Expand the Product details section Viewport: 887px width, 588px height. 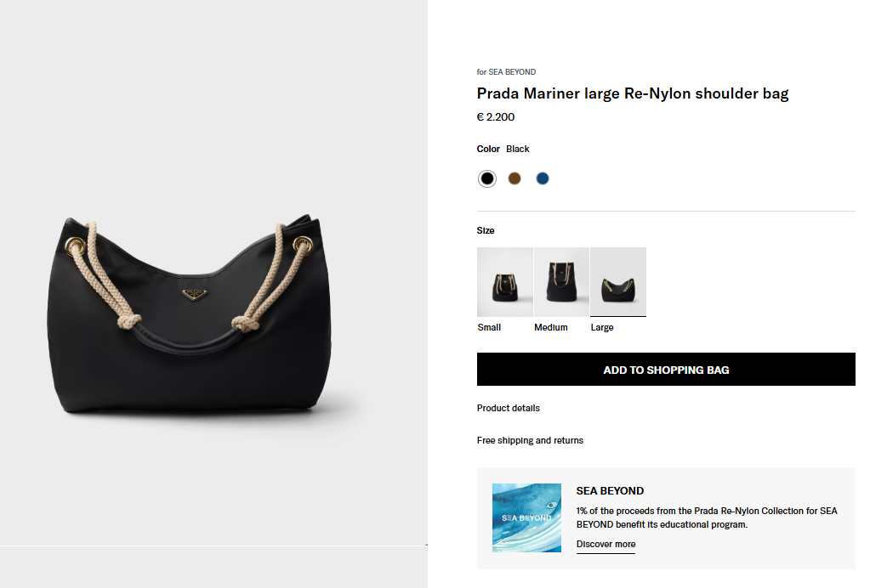coord(509,408)
